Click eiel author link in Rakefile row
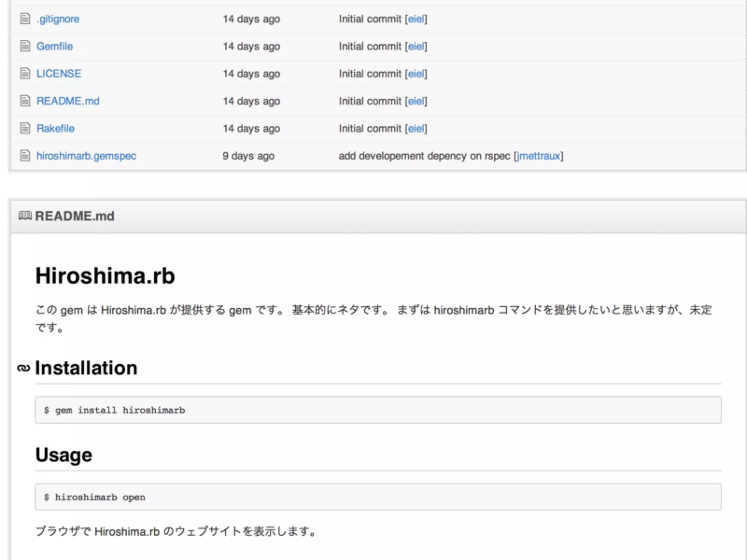 click(416, 128)
